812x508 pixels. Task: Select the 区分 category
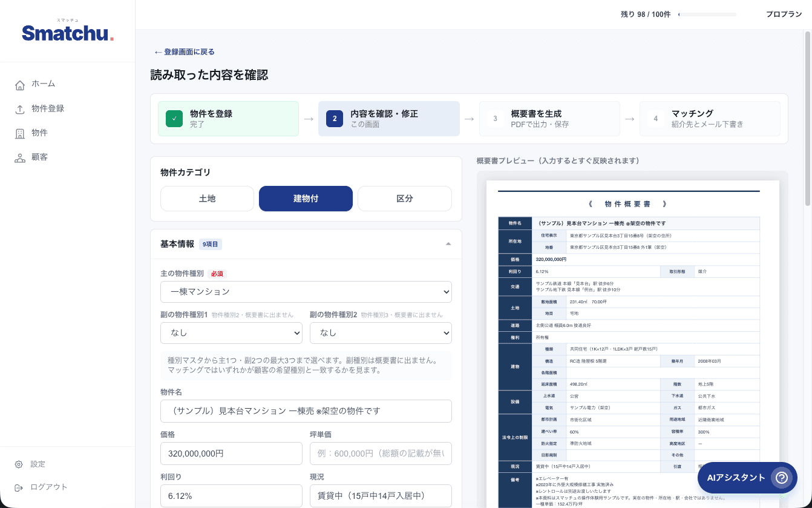coord(405,199)
